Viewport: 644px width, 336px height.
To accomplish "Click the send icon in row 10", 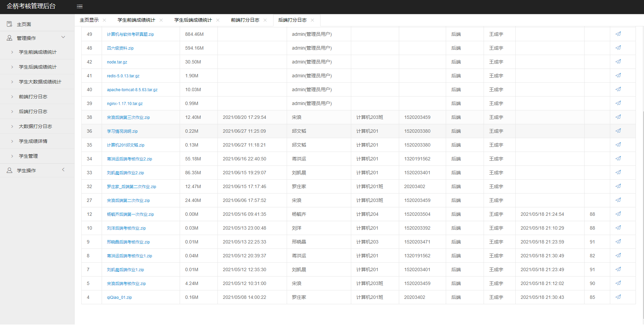I will [x=618, y=228].
